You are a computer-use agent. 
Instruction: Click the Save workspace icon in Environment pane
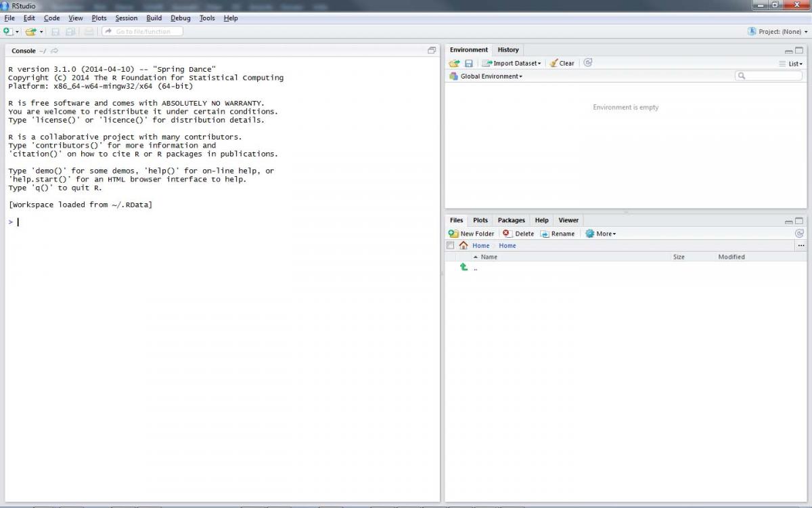[469, 63]
